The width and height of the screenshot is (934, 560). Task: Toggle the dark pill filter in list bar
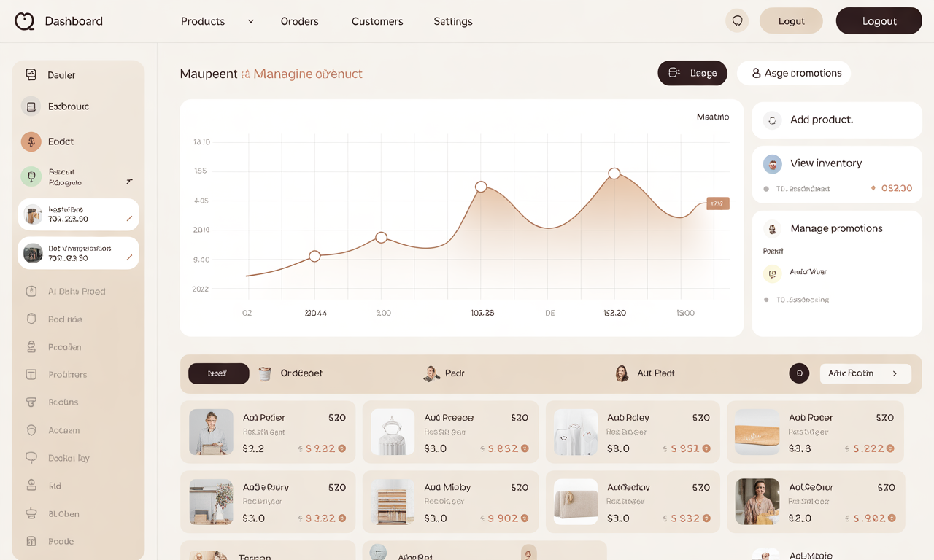click(x=218, y=373)
